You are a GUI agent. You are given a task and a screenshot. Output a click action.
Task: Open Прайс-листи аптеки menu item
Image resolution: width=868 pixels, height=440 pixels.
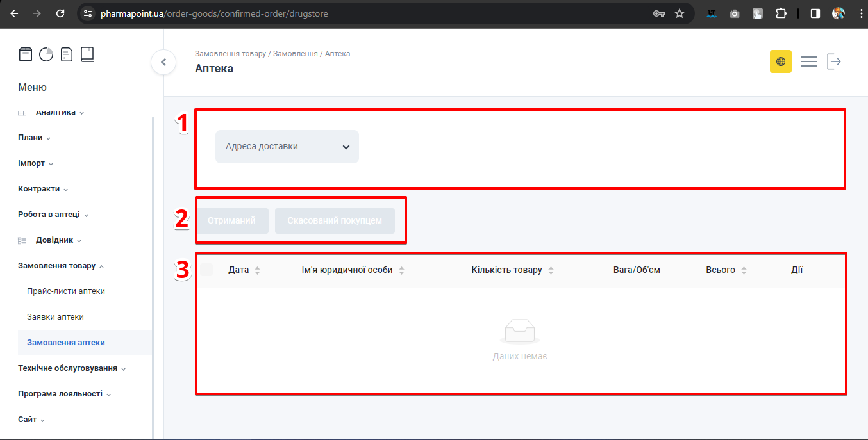(66, 291)
